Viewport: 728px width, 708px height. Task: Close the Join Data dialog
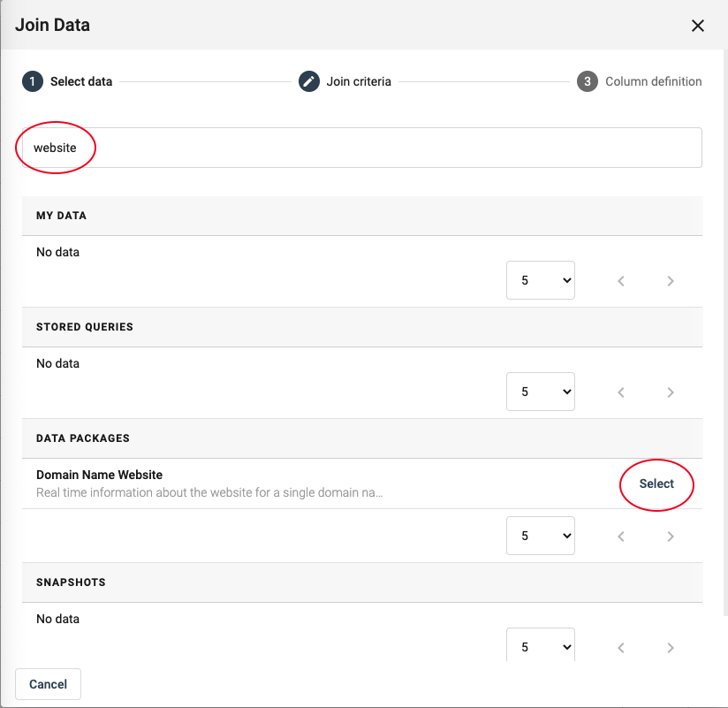pos(697,26)
